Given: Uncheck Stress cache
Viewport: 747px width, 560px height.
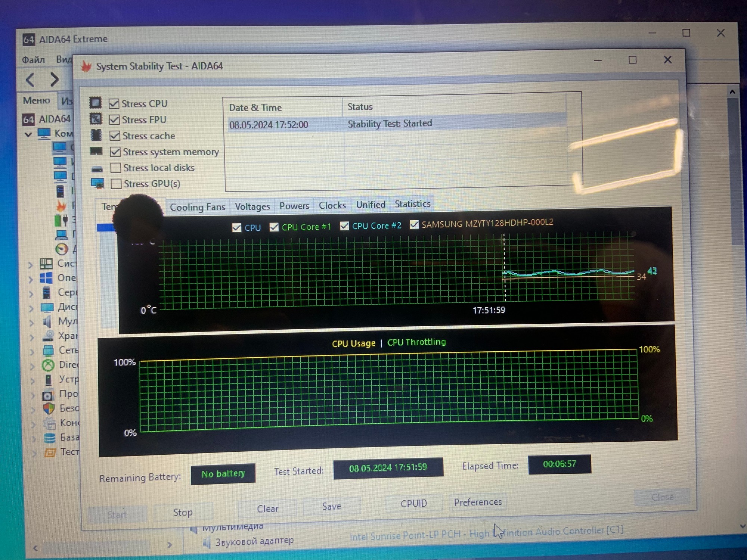Looking at the screenshot, I should 115,136.
